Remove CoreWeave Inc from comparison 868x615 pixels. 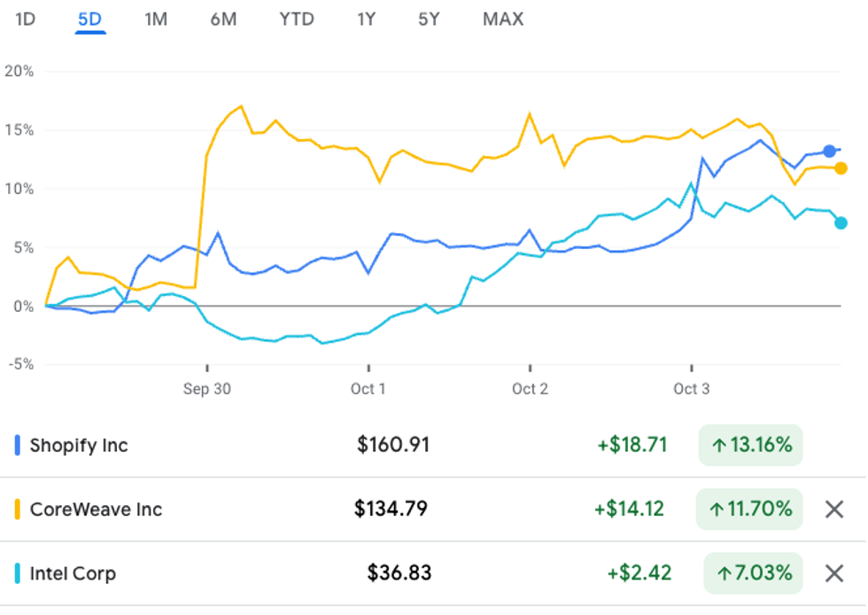(833, 510)
